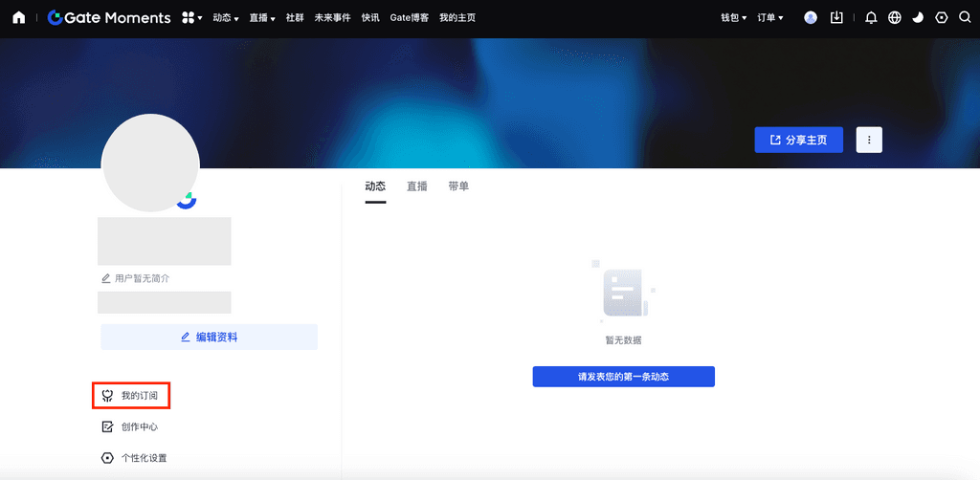This screenshot has height=480, width=980.
Task: Switch to the 带单 tab
Action: (x=458, y=186)
